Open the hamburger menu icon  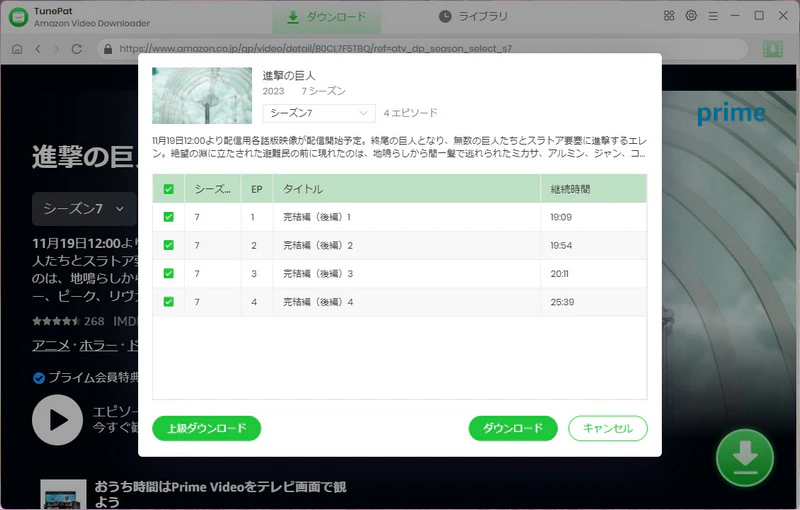713,16
